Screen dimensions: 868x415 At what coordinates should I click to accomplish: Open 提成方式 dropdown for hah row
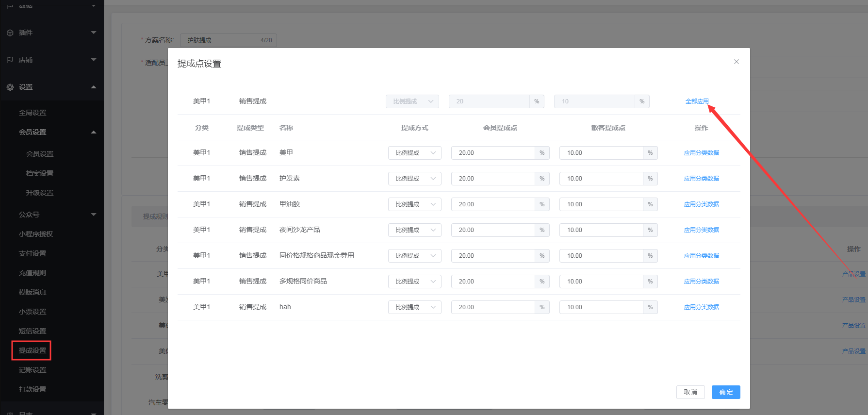tap(414, 307)
